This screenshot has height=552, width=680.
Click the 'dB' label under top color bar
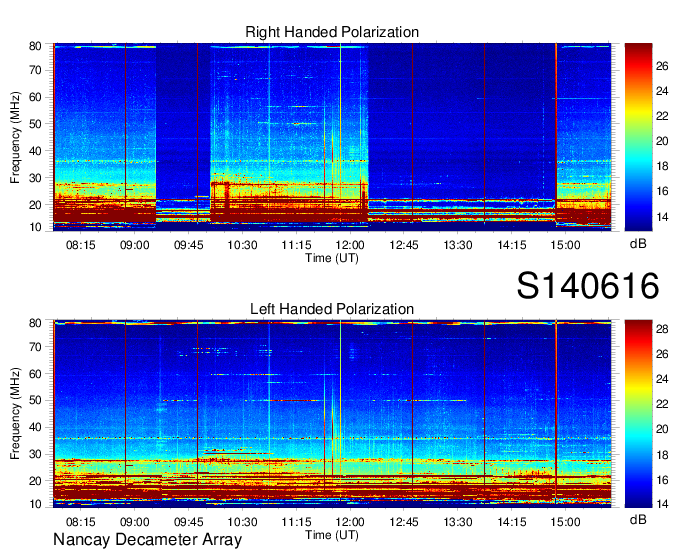coord(638,244)
